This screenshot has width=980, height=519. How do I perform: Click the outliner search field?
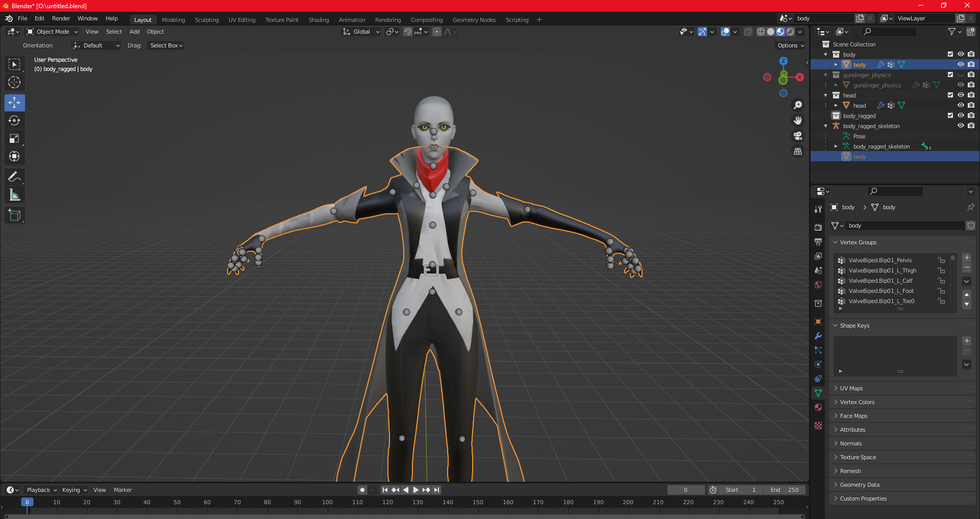(889, 32)
